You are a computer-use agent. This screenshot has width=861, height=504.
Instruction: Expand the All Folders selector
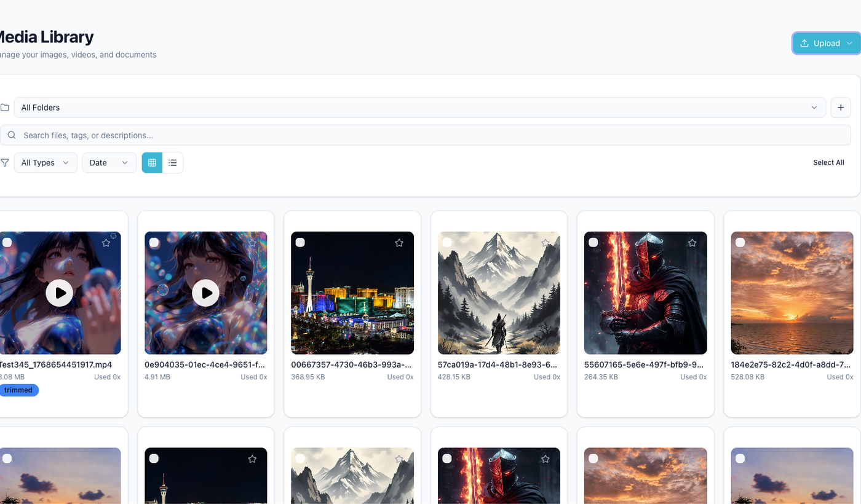(x=420, y=108)
